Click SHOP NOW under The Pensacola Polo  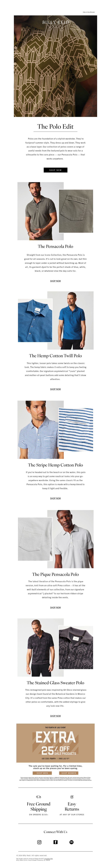[56, 281]
